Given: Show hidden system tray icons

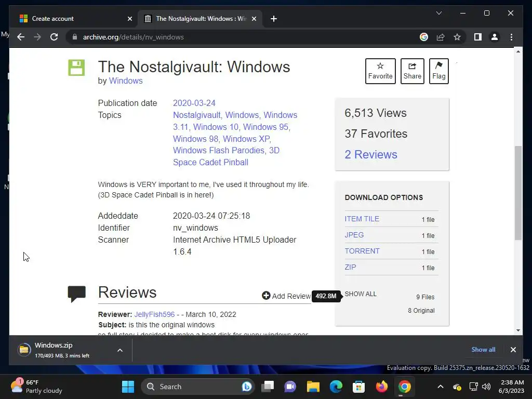Looking at the screenshot, I should 440,387.
